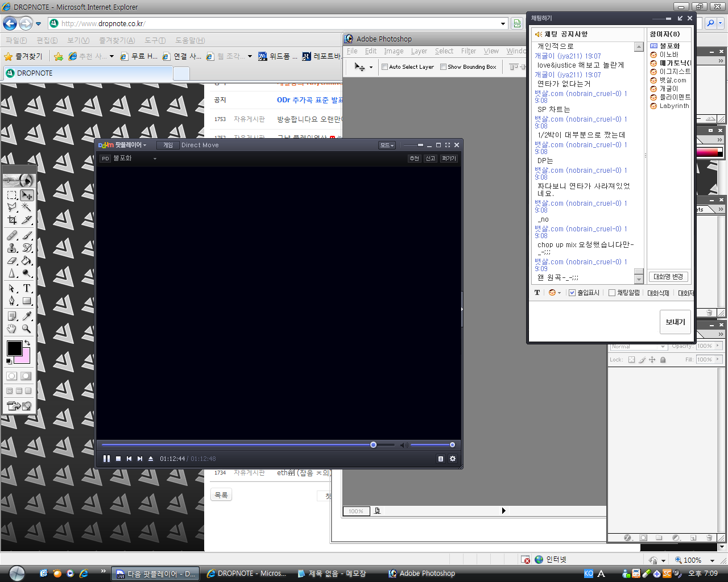This screenshot has height=582, width=728.
Task: Click the video seek progress slider
Action: click(x=247, y=445)
